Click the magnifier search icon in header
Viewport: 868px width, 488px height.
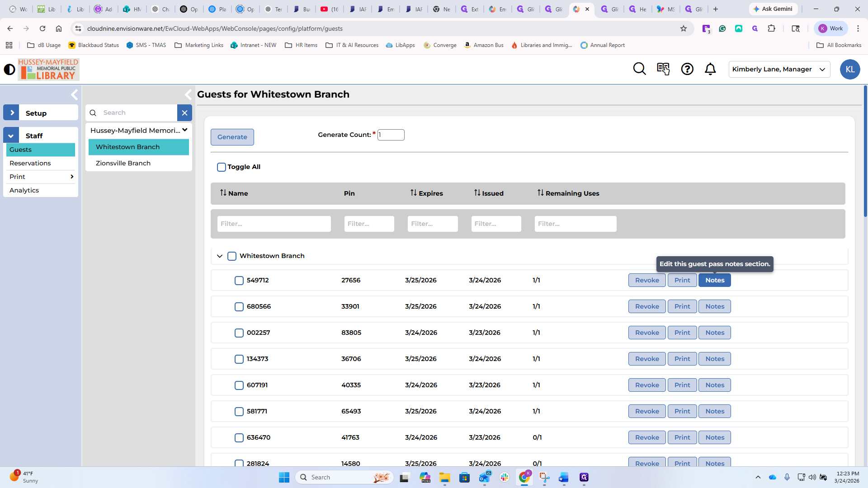(639, 69)
